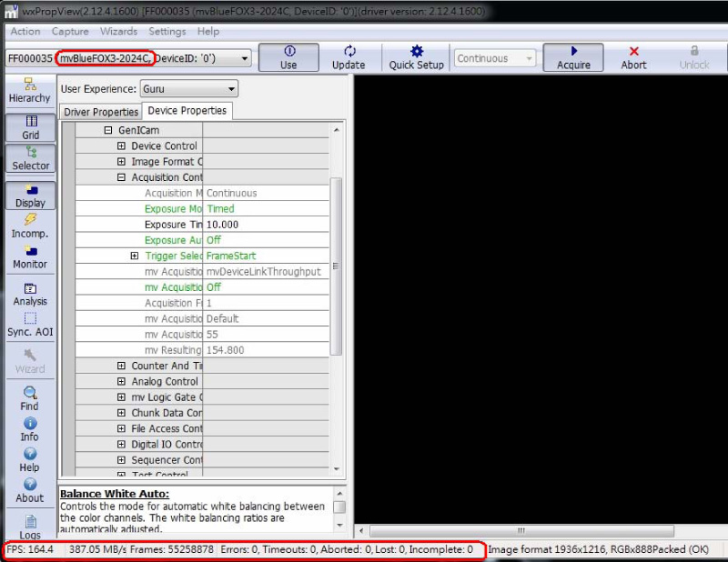
Task: Open the Analysis panel icon
Action: point(30,294)
